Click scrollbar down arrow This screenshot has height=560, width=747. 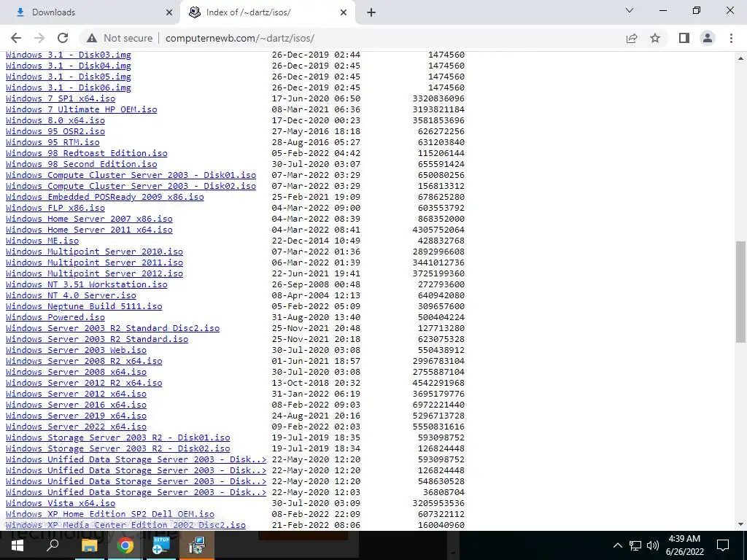click(x=740, y=524)
